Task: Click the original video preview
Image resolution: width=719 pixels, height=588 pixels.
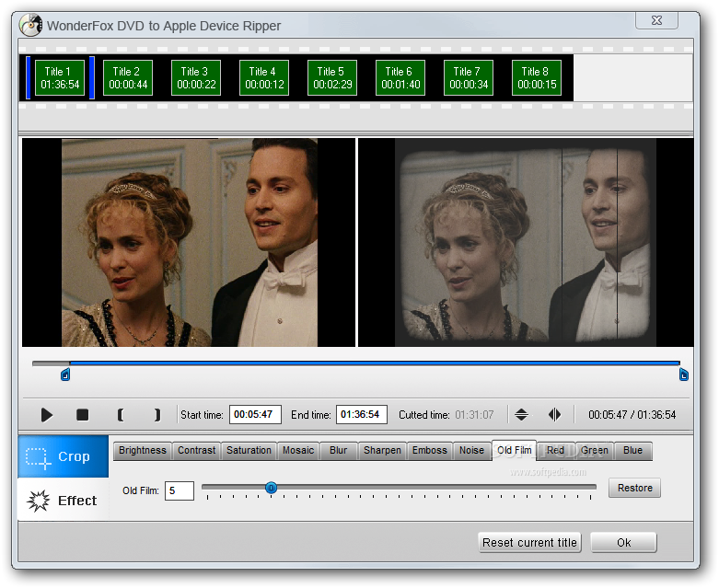Action: point(189,242)
